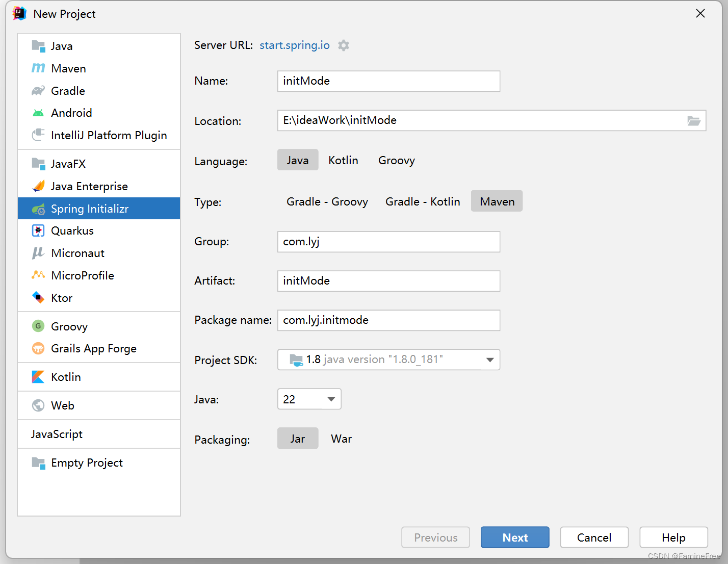Screen dimensions: 728x564
Task: Choose War packaging option
Action: click(x=341, y=439)
